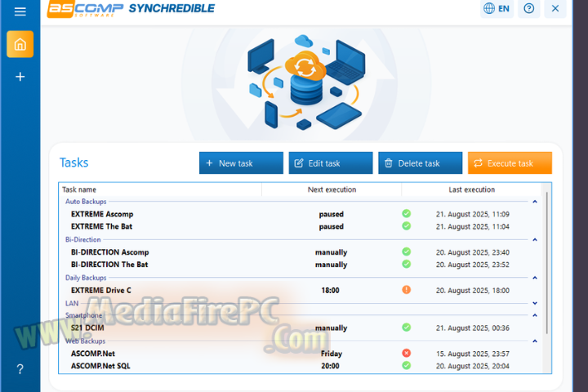The width and height of the screenshot is (588, 392).
Task: Click the Tasks heading
Action: pyautogui.click(x=73, y=163)
